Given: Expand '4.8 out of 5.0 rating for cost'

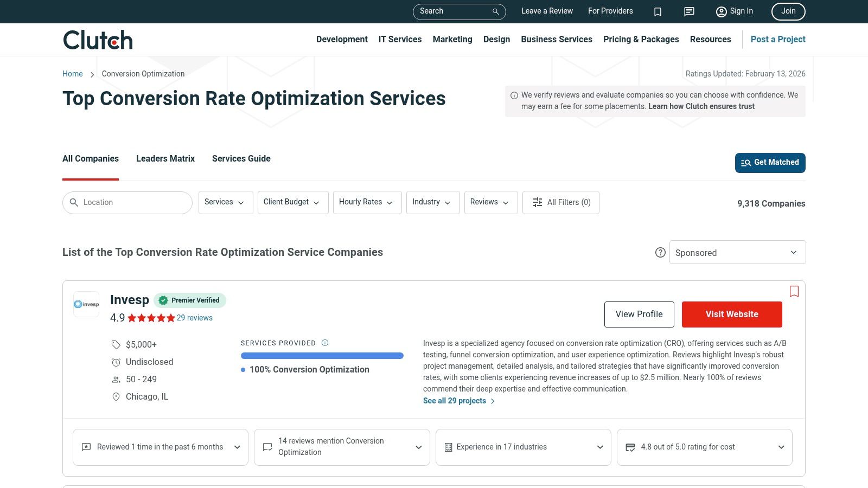Looking at the screenshot, I should (x=705, y=447).
